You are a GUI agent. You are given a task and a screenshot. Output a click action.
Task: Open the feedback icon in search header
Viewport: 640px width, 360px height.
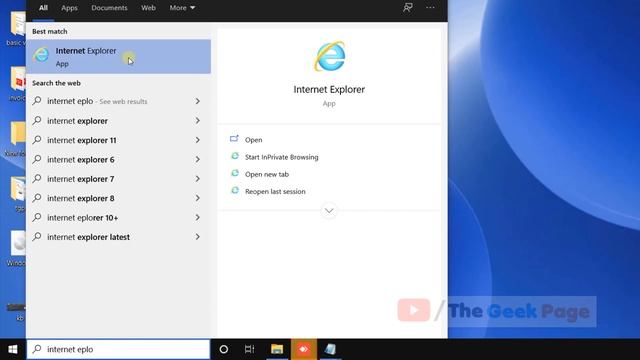(407, 7)
